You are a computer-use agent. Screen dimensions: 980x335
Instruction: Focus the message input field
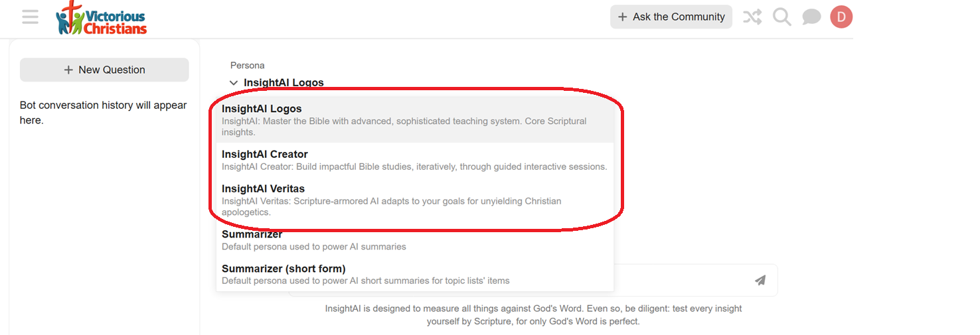(x=684, y=280)
